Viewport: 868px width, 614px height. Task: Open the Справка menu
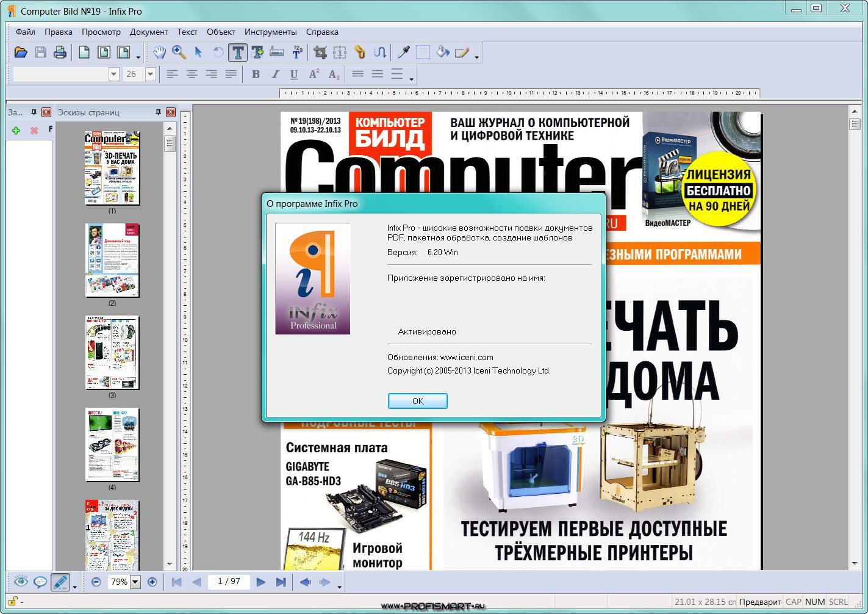coord(322,32)
